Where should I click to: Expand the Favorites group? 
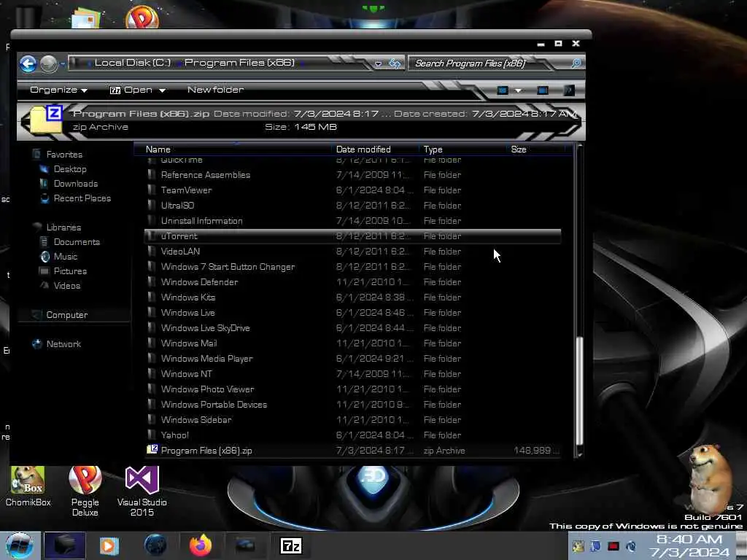[x=64, y=155]
